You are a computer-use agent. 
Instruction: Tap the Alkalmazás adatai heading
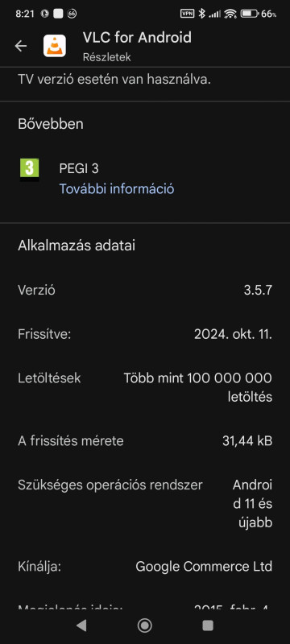click(77, 246)
